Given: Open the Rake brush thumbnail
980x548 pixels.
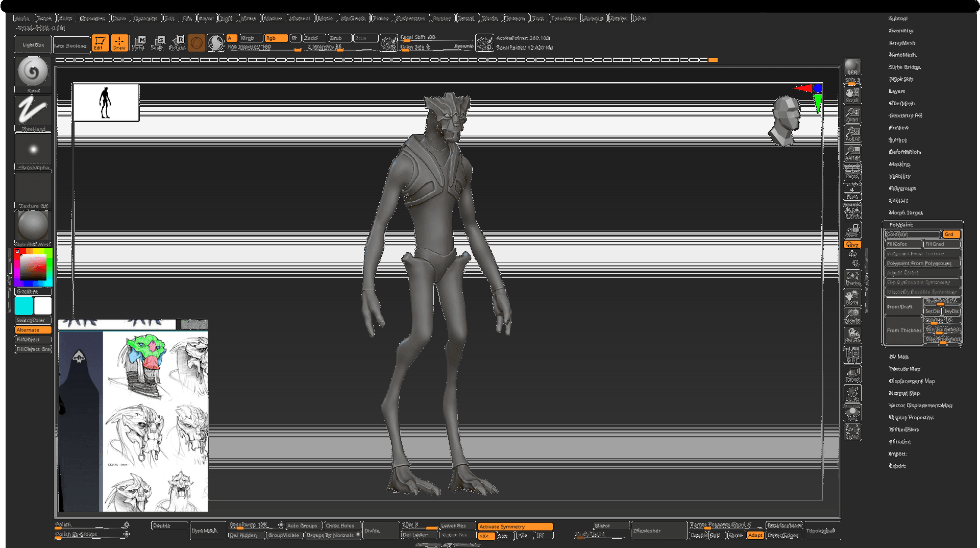Looking at the screenshot, I should coord(33,74).
